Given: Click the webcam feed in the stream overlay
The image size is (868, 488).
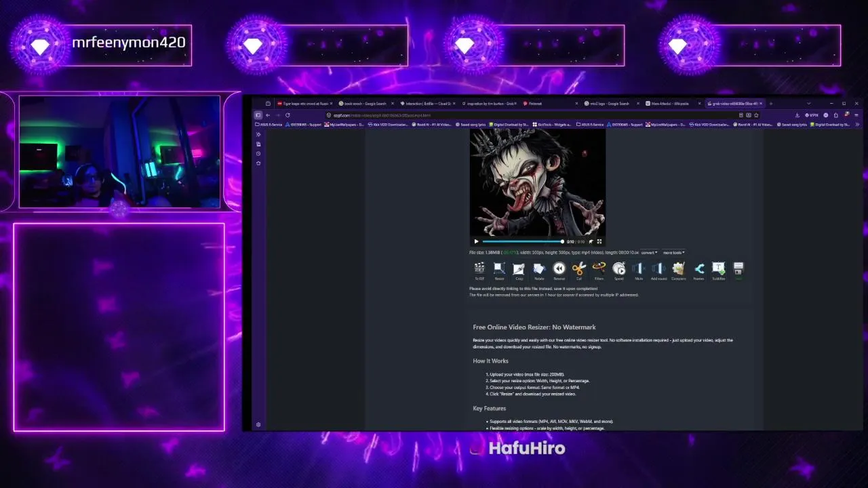Looking at the screenshot, I should [x=119, y=152].
